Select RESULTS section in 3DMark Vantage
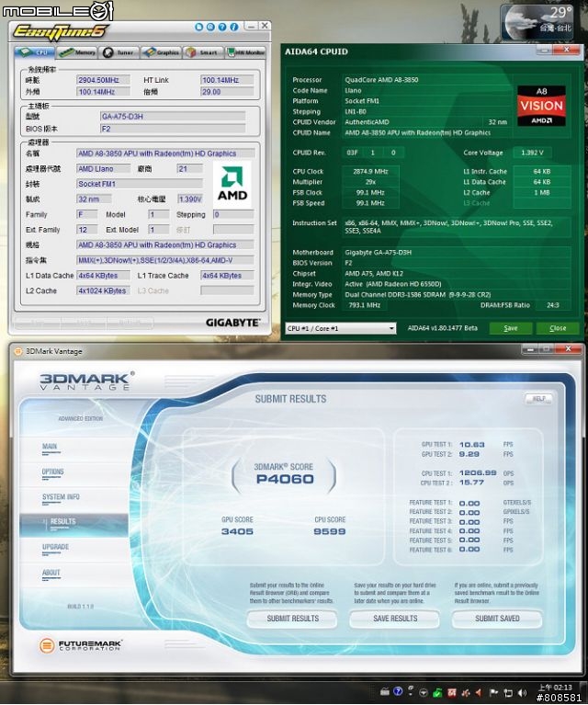The width and height of the screenshot is (588, 705). [x=73, y=525]
